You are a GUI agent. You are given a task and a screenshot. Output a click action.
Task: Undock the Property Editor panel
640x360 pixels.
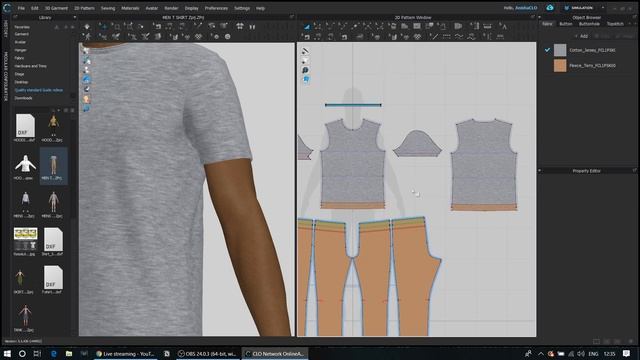[635, 171]
